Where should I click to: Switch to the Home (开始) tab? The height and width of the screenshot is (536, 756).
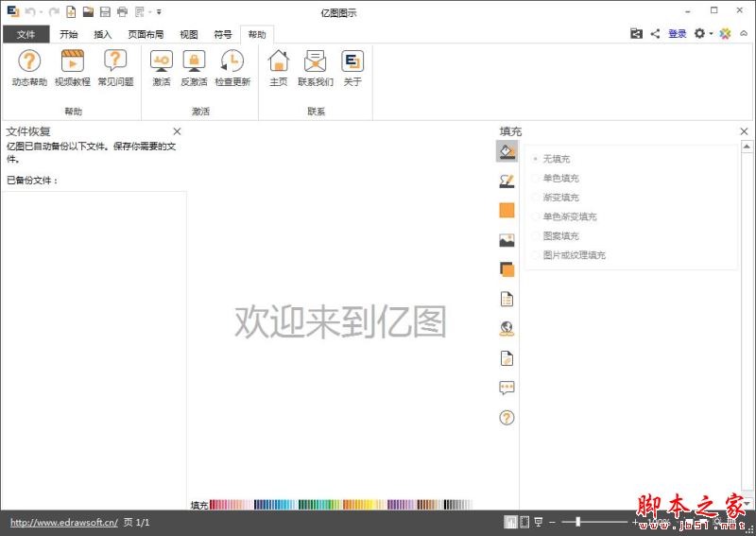point(68,34)
